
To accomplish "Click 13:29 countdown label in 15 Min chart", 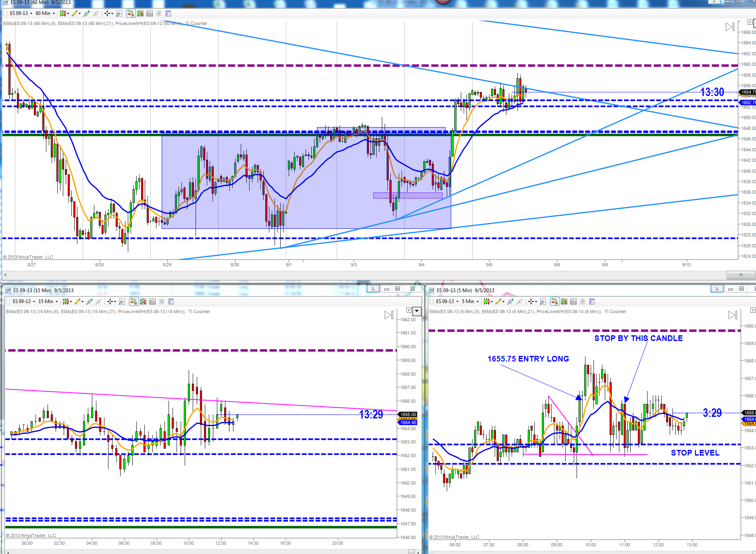I will click(x=371, y=414).
